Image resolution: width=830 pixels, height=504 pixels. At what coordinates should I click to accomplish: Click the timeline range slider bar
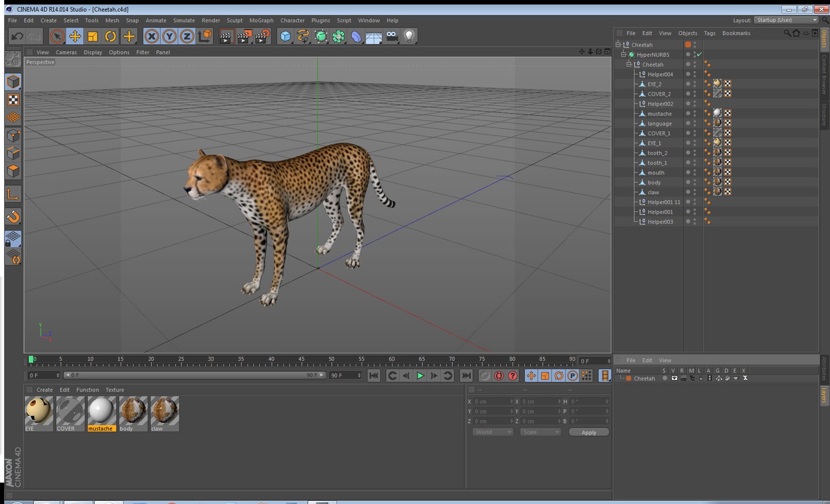click(194, 375)
